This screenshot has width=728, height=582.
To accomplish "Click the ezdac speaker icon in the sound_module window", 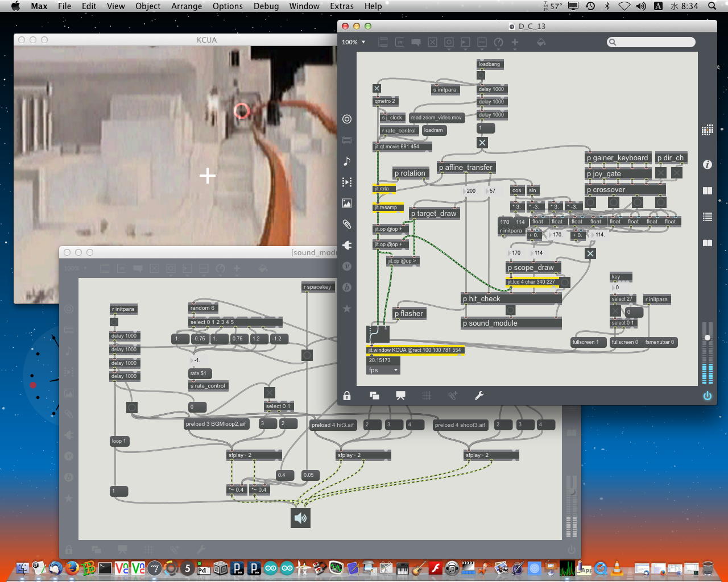I will (x=300, y=518).
